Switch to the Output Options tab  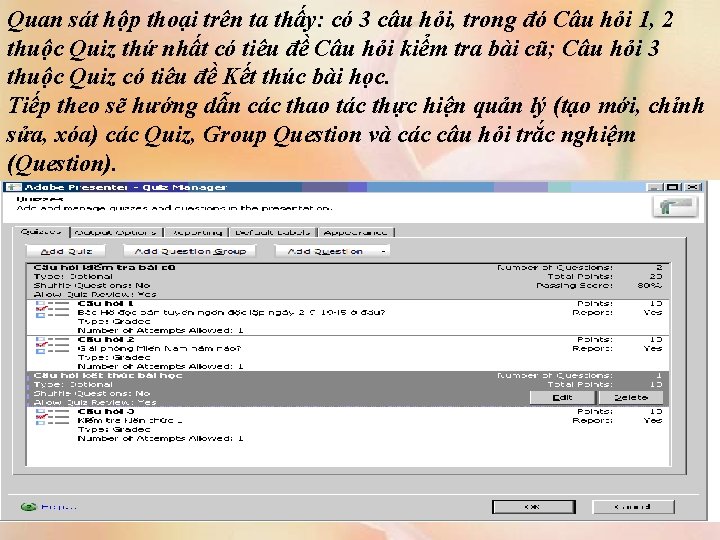[x=116, y=232]
